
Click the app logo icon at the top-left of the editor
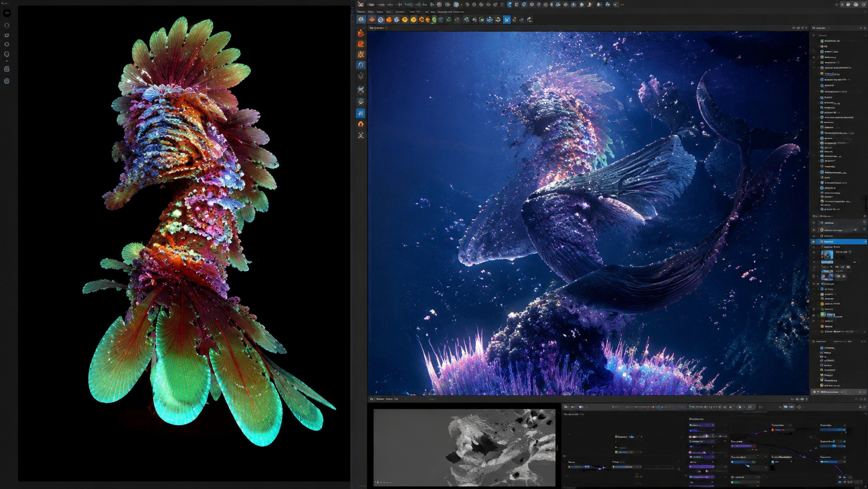(x=361, y=5)
